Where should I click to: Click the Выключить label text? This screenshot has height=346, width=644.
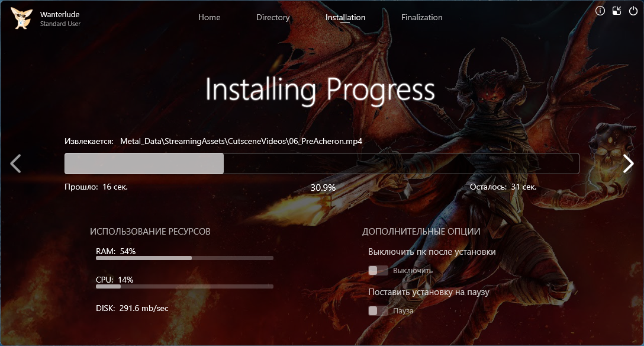point(413,271)
